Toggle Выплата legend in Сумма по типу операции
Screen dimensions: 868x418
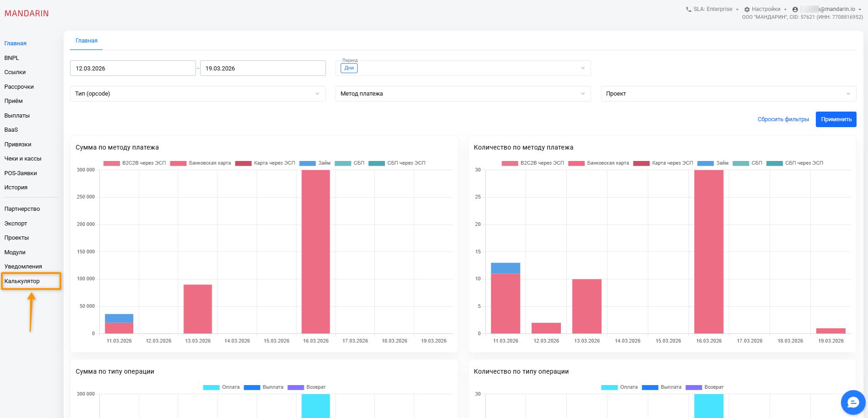[x=264, y=387]
